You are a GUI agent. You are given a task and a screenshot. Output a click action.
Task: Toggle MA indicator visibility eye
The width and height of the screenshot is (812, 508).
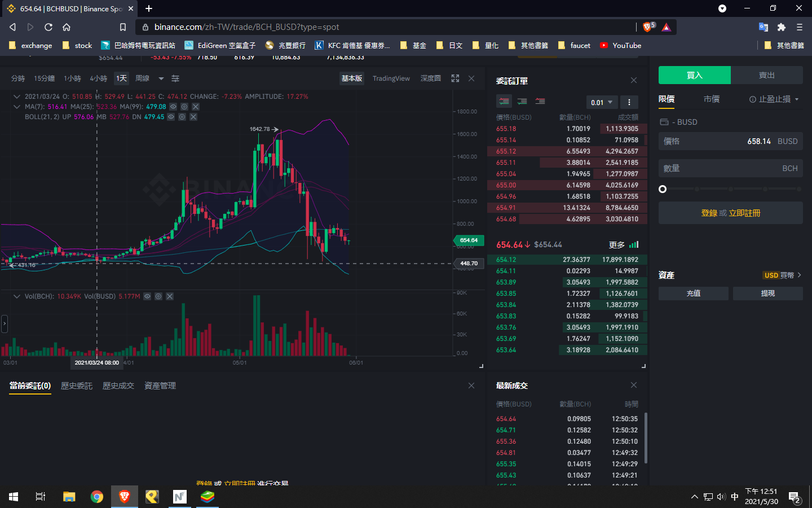point(173,107)
